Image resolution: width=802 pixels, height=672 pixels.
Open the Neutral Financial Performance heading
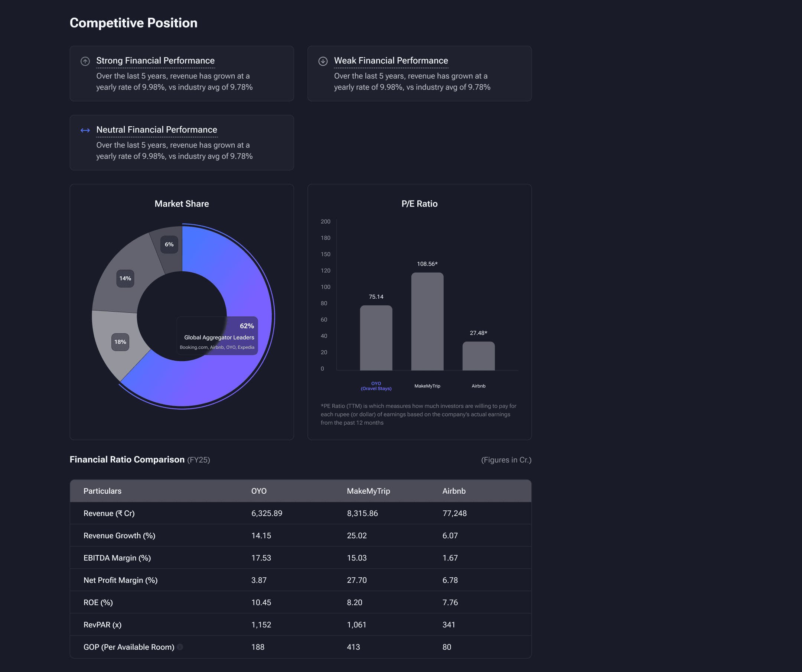(x=157, y=130)
